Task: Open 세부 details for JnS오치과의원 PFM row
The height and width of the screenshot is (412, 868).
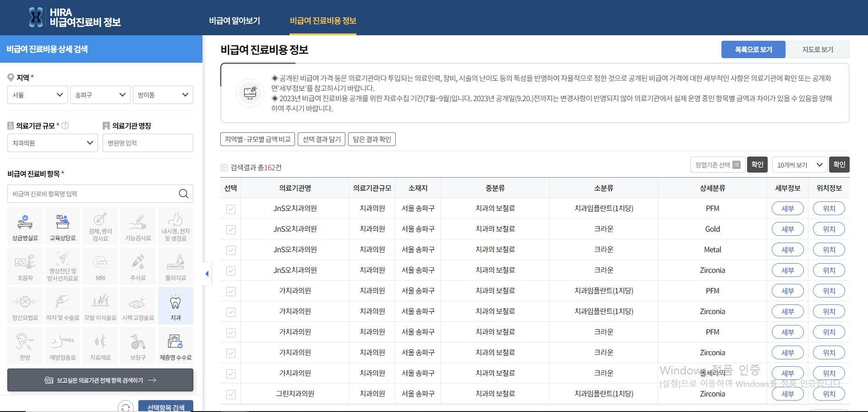Action: point(787,208)
